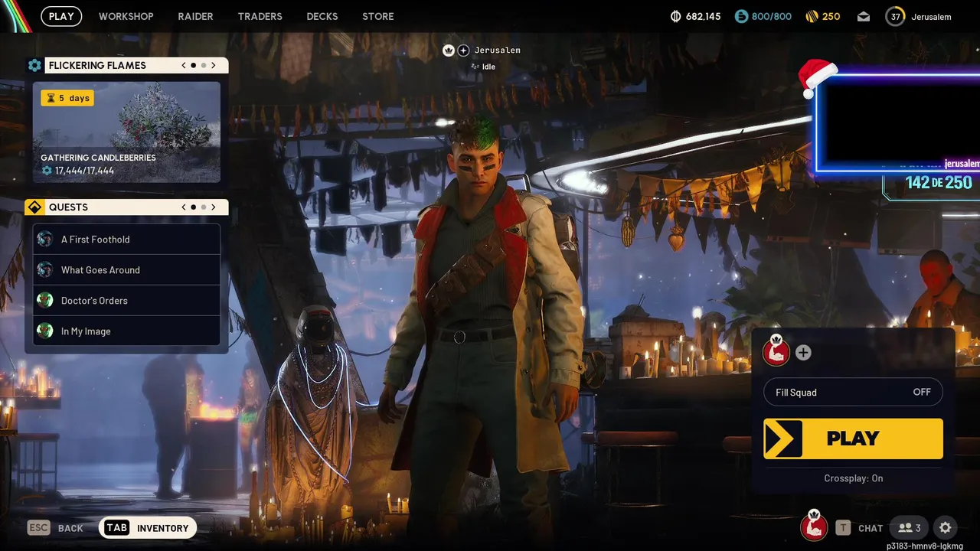Click the 142 DE 250 counter
980x551 pixels.
click(939, 183)
